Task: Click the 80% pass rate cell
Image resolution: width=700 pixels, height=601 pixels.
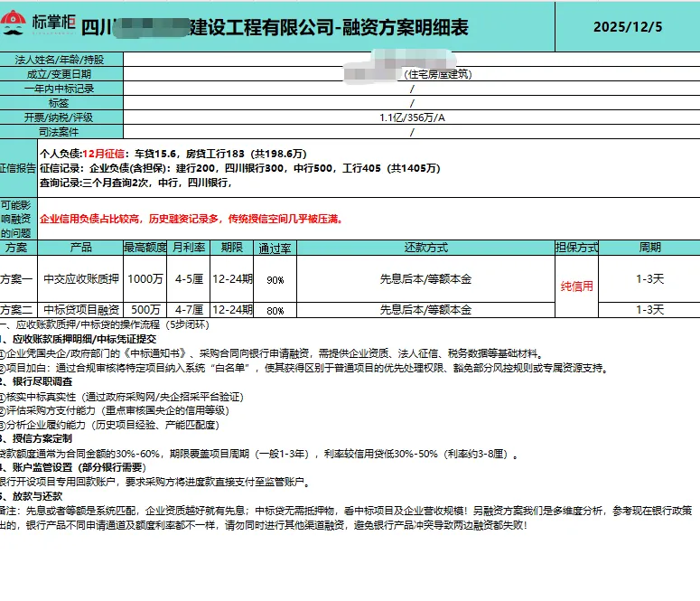Action: click(275, 310)
